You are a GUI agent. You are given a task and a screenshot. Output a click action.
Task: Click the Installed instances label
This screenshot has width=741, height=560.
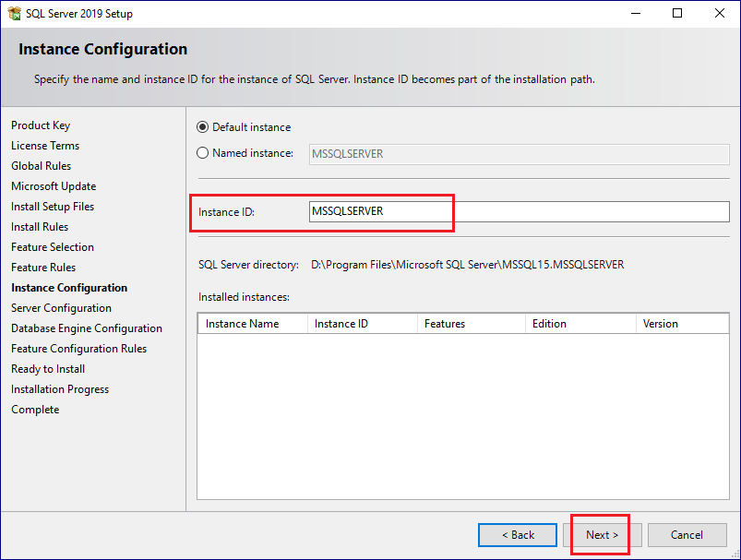(x=244, y=297)
